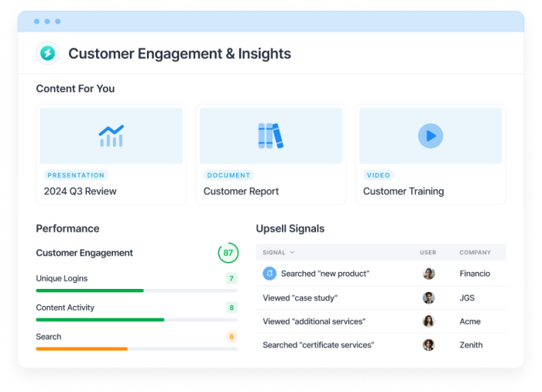The height and width of the screenshot is (392, 542).
Task: Click the Zenith user avatar
Action: tap(428, 345)
